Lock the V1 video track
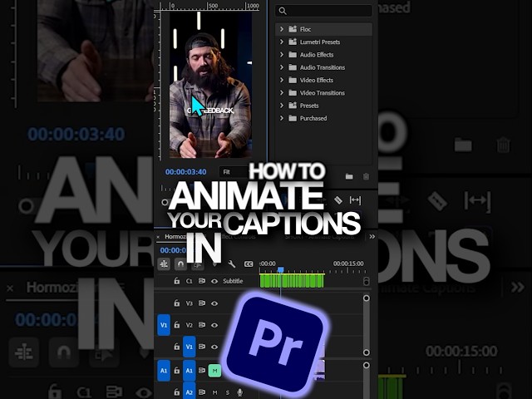The image size is (532, 399). (x=177, y=347)
